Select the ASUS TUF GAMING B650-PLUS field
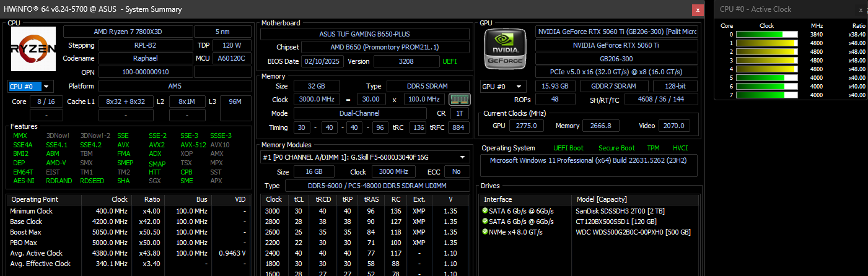The width and height of the screenshot is (868, 276). coord(364,34)
